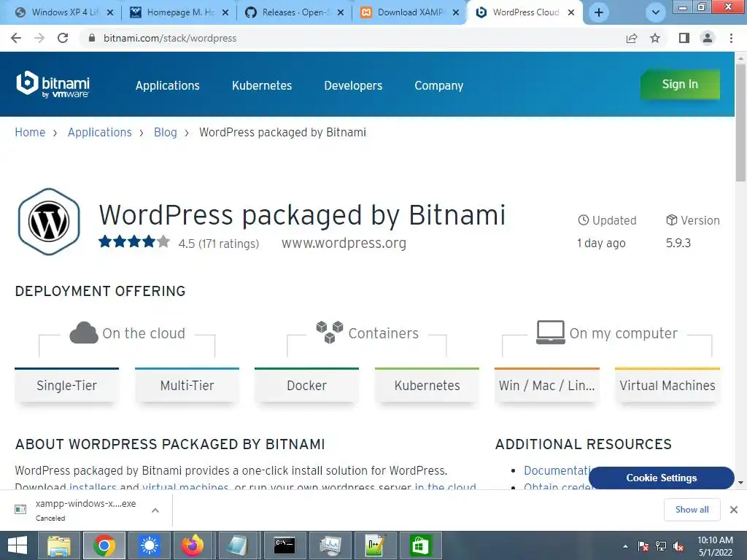Click the cloud icon beside On the cloud
The image size is (747, 560).
[x=84, y=332]
